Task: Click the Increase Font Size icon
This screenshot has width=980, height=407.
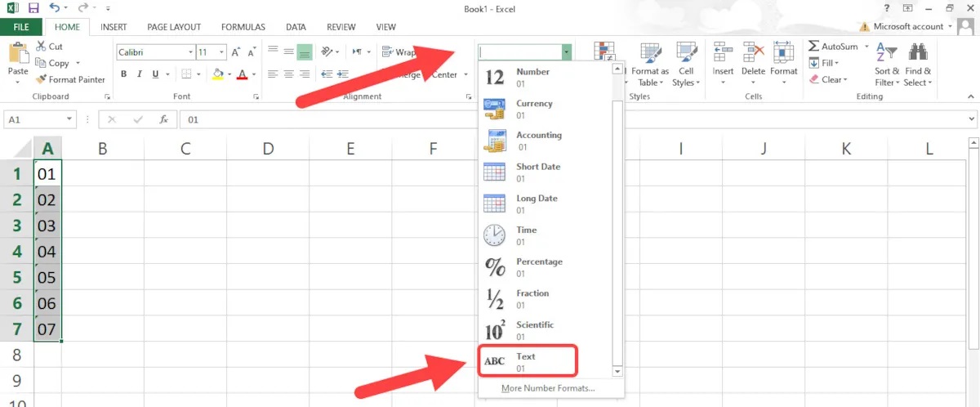Action: (236, 52)
